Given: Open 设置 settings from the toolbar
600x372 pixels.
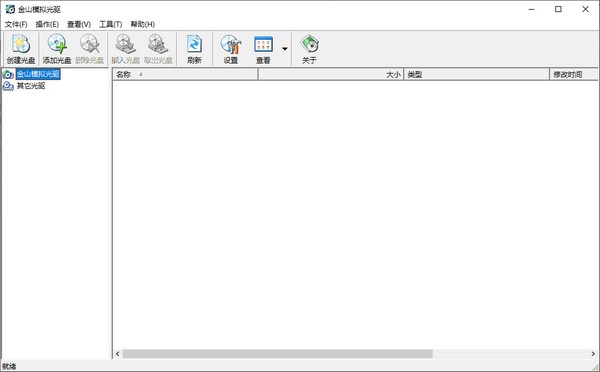Looking at the screenshot, I should (x=231, y=49).
